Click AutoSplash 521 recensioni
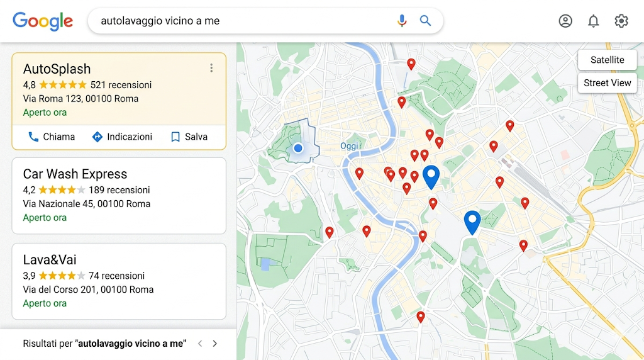The height and width of the screenshot is (360, 644). (121, 85)
